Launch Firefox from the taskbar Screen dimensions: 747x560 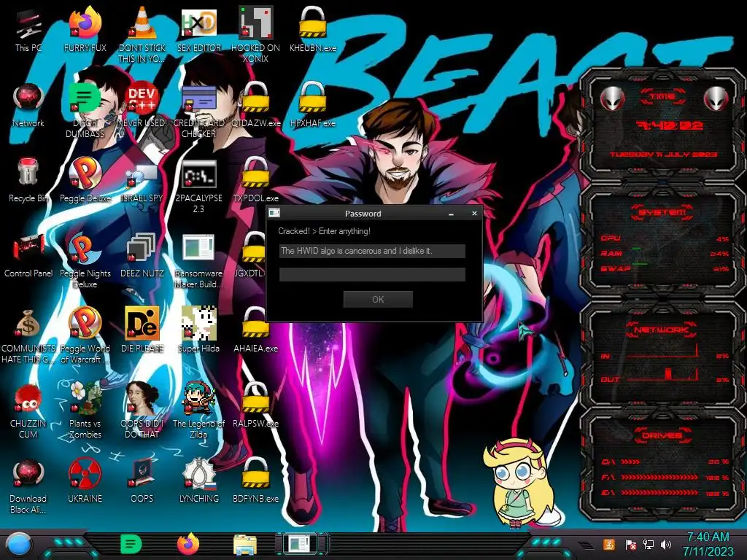[188, 544]
